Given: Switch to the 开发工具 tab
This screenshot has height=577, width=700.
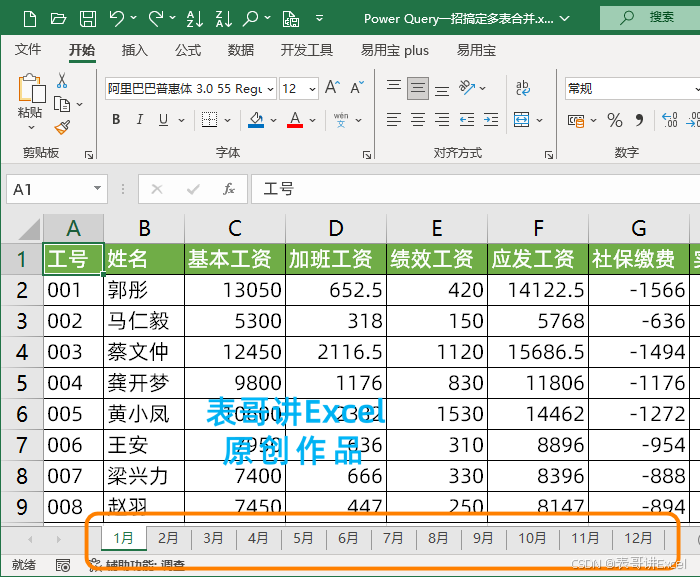Looking at the screenshot, I should point(307,50).
